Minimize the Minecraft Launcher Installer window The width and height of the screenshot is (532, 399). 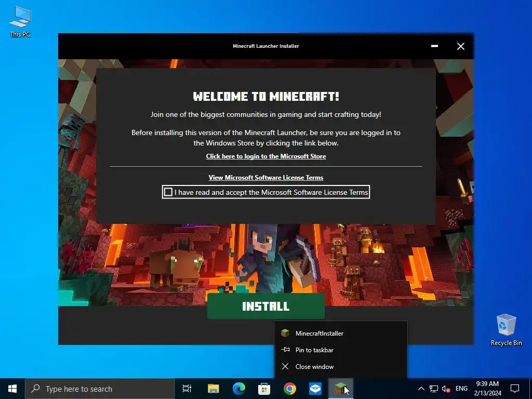click(x=434, y=46)
